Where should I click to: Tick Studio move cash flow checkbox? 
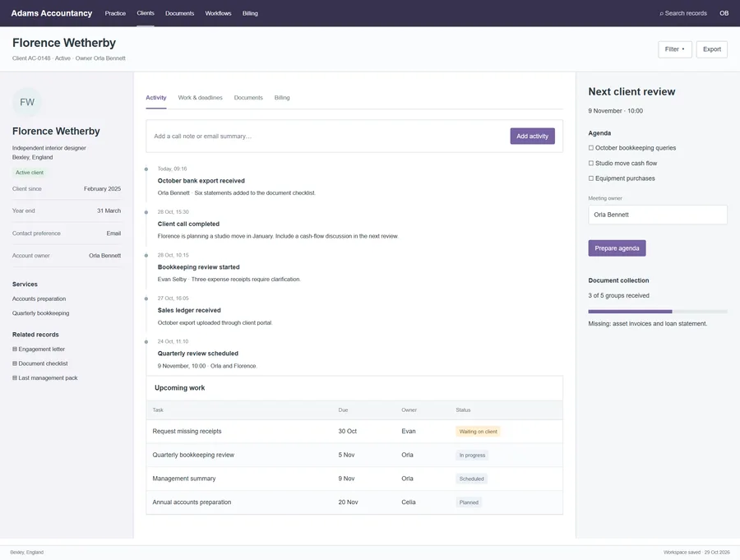(591, 163)
